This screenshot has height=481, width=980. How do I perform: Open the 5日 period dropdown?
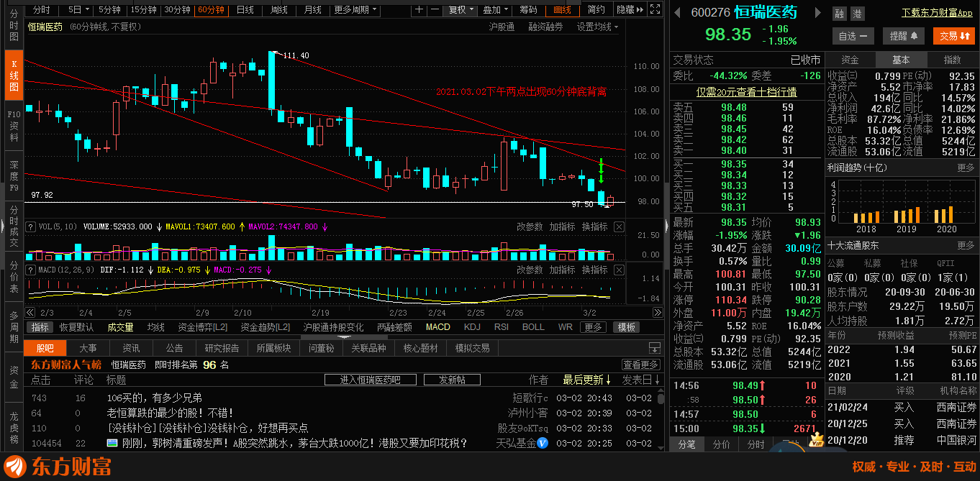[x=78, y=9]
